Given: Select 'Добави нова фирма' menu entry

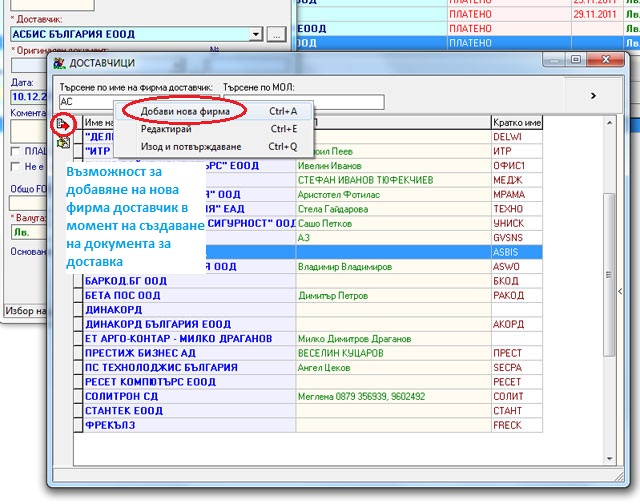Looking at the screenshot, I should point(214,111).
